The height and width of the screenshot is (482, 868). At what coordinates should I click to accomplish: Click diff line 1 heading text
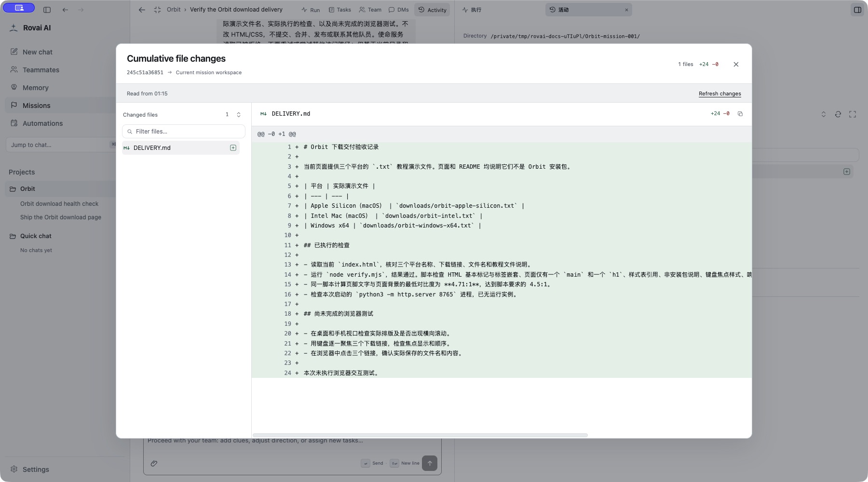[341, 147]
